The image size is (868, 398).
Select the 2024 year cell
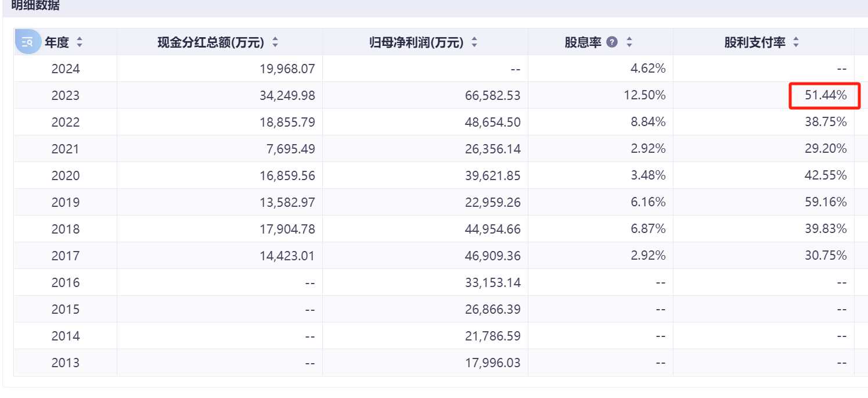click(66, 69)
